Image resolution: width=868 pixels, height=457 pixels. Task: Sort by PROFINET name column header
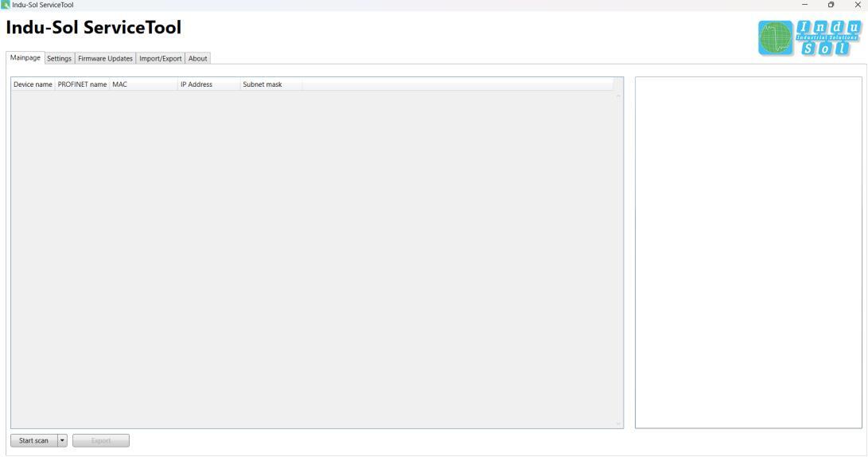pyautogui.click(x=82, y=84)
